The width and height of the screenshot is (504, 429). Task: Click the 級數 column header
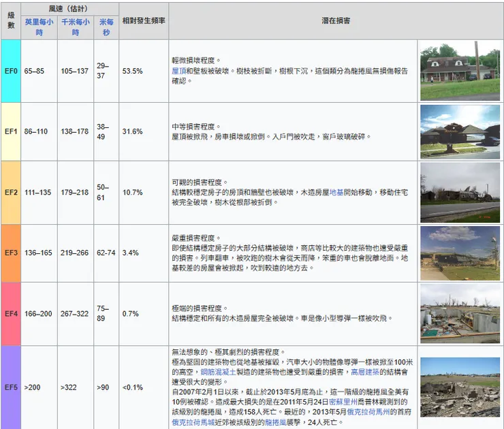pos(11,20)
